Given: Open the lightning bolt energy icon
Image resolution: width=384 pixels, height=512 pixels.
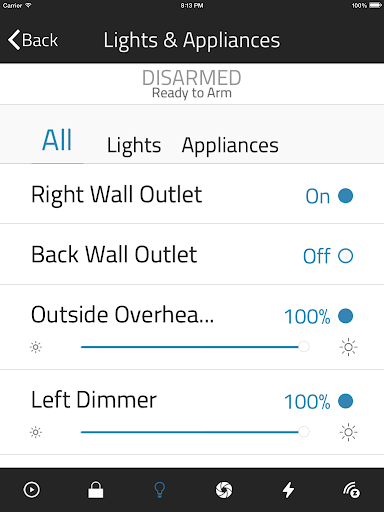Looking at the screenshot, I should [288, 490].
